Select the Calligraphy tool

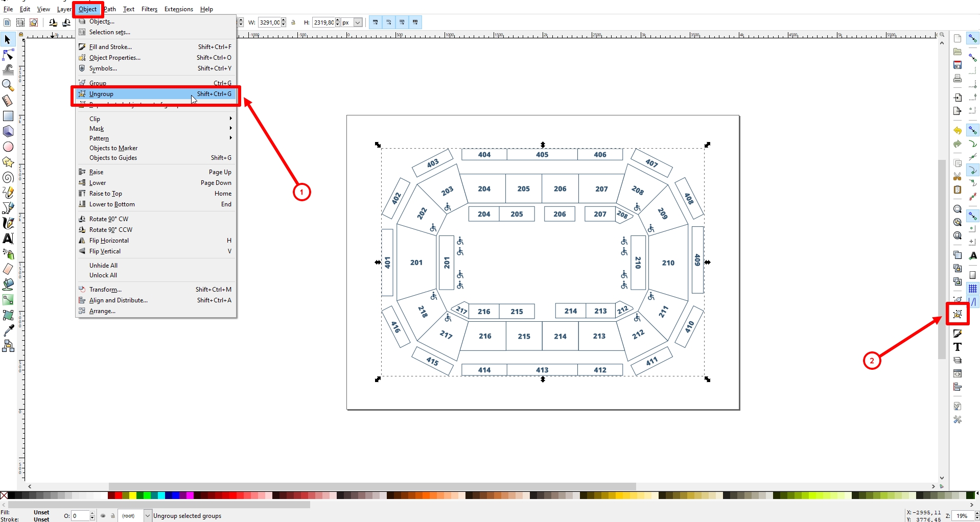click(8, 223)
